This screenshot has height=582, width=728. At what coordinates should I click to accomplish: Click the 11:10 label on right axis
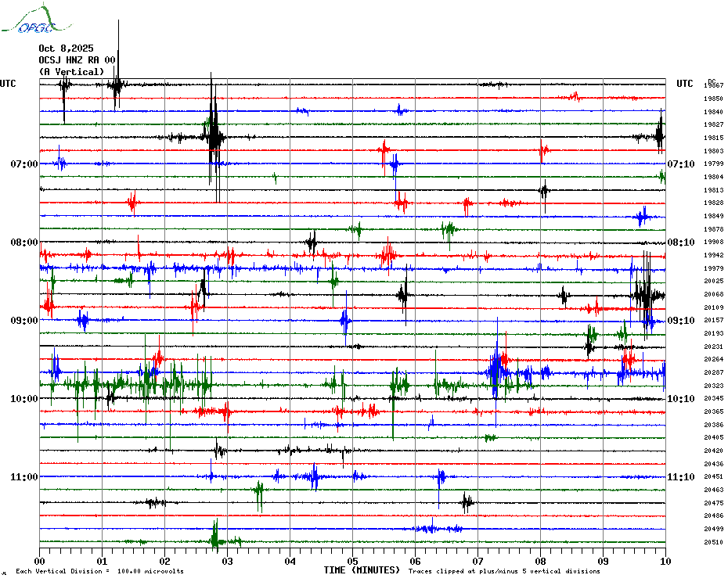680,477
